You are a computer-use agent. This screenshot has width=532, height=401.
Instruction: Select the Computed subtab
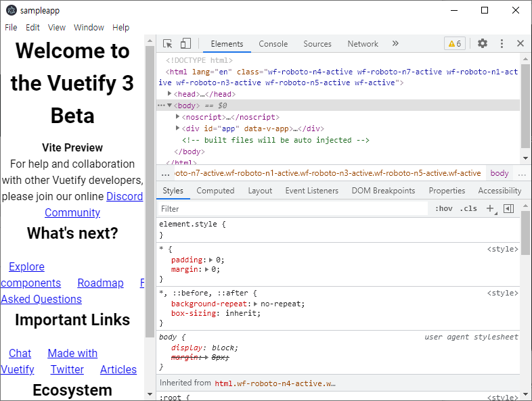pyautogui.click(x=215, y=191)
